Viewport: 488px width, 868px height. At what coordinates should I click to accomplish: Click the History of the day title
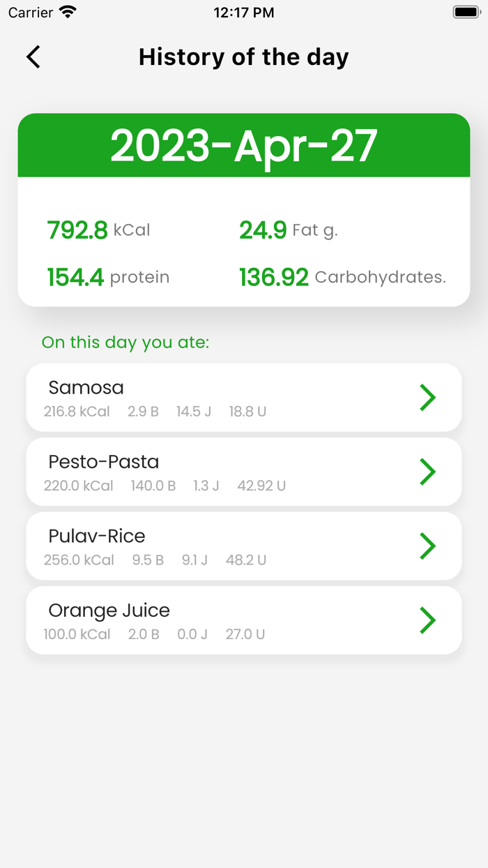(243, 57)
